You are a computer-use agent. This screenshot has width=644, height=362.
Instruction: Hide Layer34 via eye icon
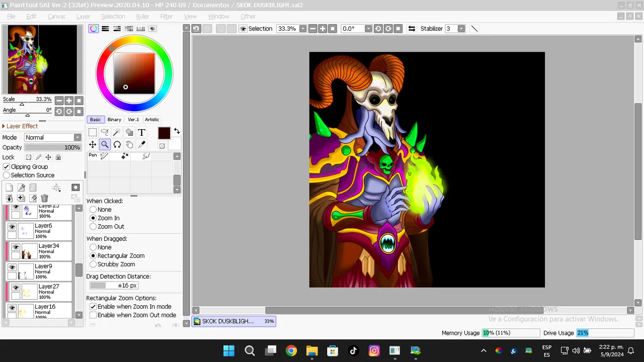pos(16,247)
